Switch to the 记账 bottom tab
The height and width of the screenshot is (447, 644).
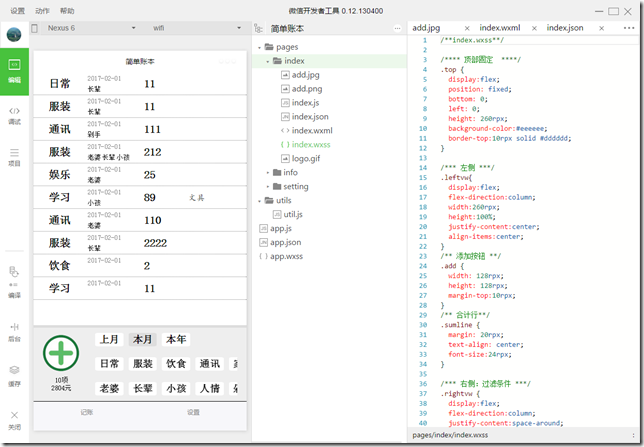87,412
